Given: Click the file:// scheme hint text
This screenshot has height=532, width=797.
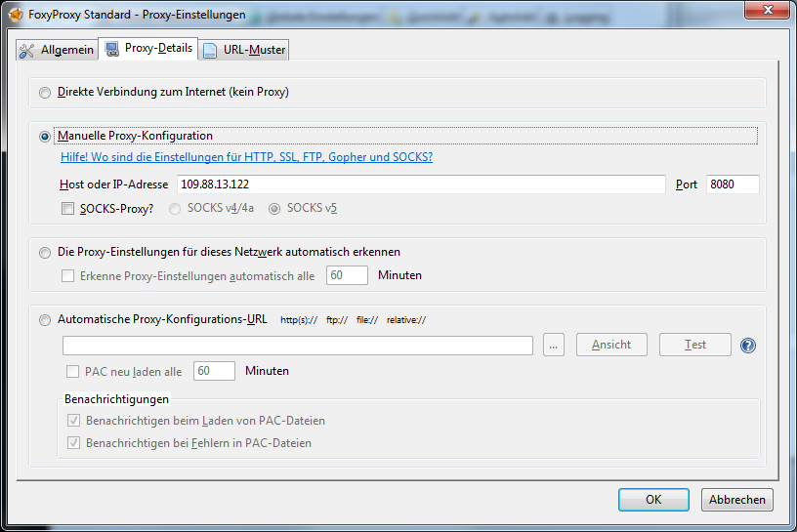Looking at the screenshot, I should click(367, 320).
